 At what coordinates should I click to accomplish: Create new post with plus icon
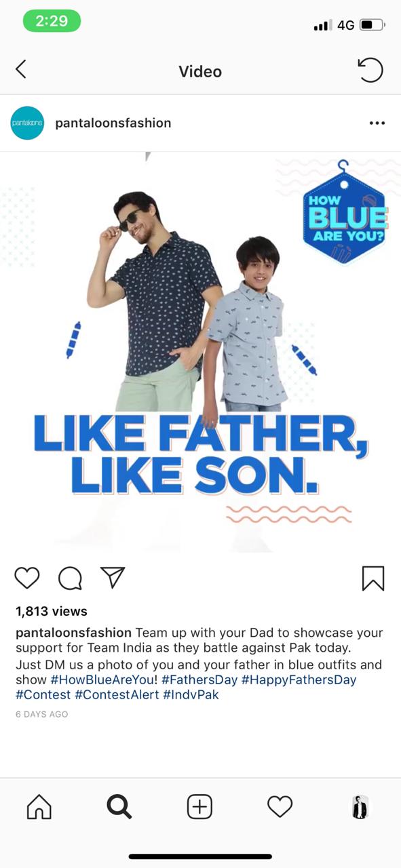click(199, 807)
